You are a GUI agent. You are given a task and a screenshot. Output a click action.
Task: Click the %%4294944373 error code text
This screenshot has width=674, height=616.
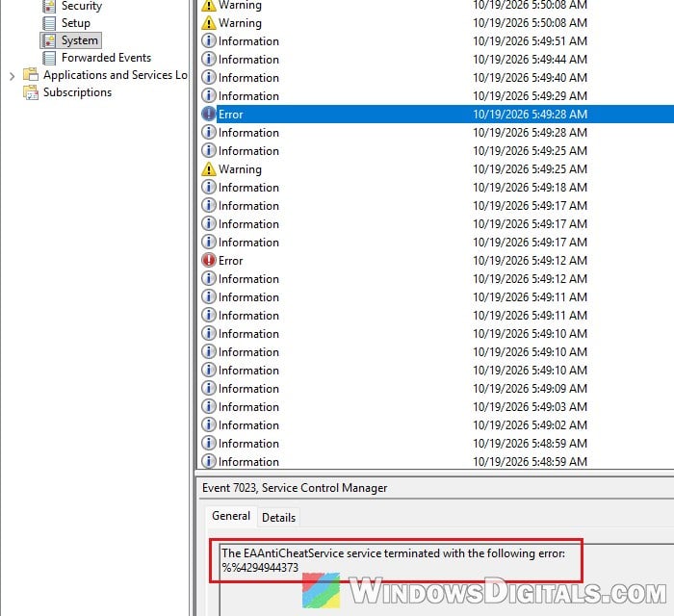(260, 568)
